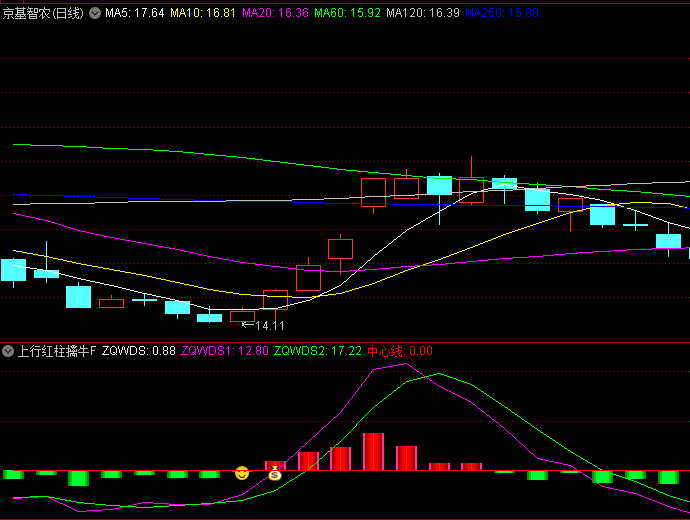Select the 京基智农(日线) chart title
Screen dimensions: 690x520
tap(43, 13)
